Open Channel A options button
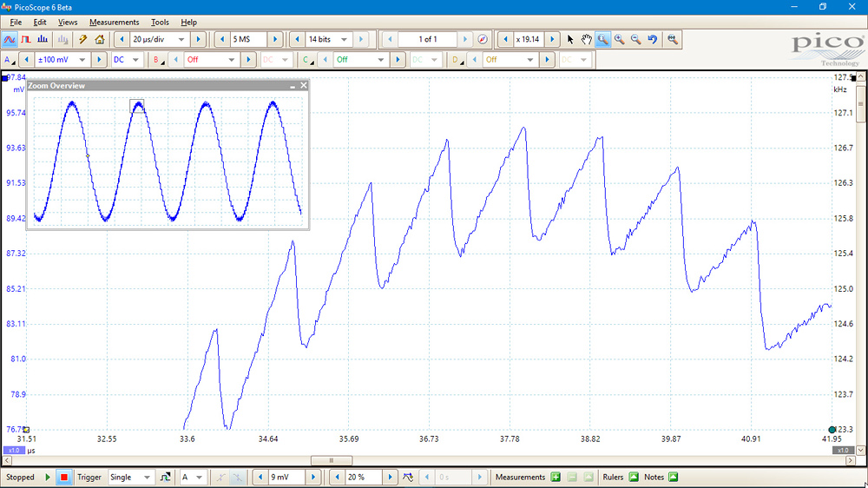The image size is (868, 488). click(9, 60)
